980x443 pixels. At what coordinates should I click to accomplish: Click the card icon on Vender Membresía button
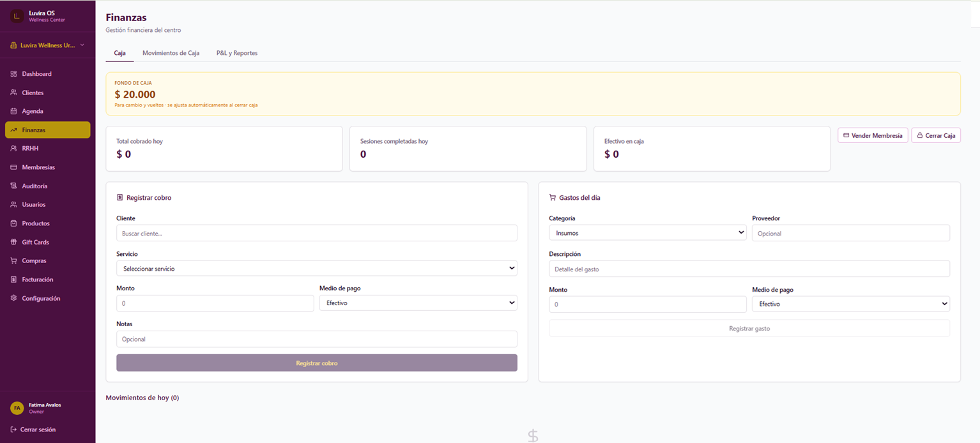(x=846, y=135)
